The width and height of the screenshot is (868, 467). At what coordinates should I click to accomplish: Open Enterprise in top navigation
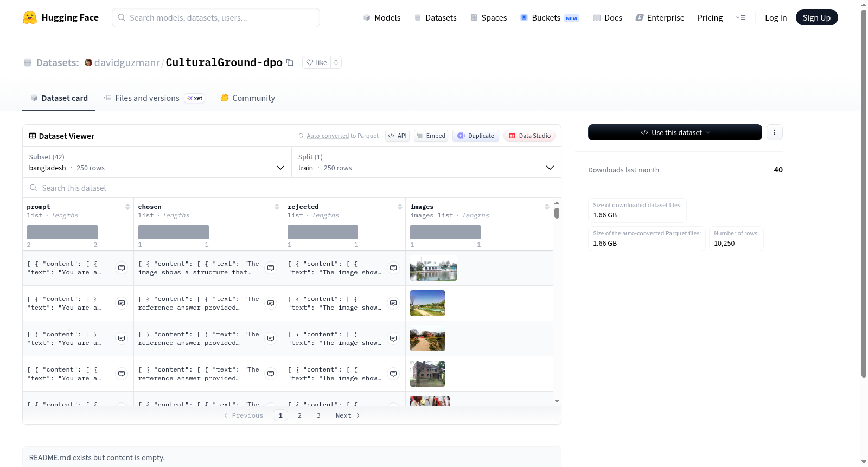click(x=660, y=18)
